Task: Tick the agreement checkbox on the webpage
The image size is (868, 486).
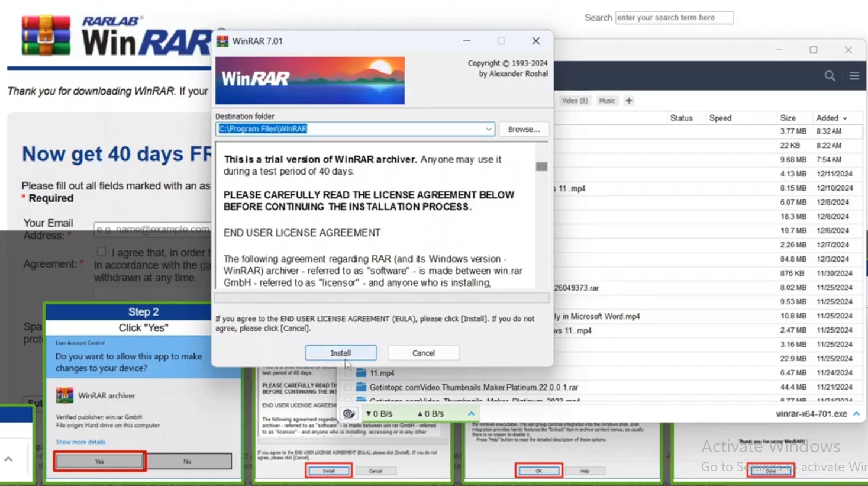Action: (x=101, y=252)
